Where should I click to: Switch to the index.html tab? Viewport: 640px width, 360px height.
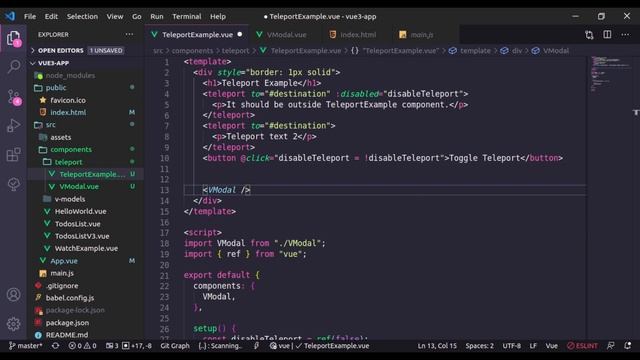(x=358, y=35)
